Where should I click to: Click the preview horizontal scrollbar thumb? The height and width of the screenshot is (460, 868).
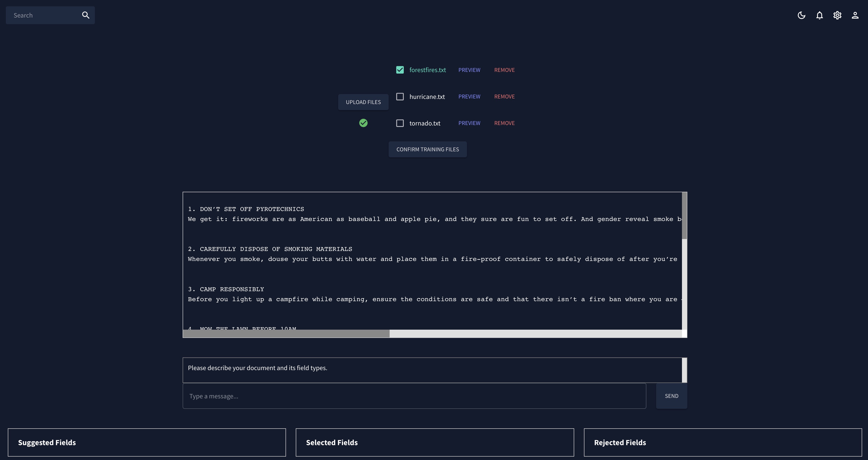pos(286,334)
